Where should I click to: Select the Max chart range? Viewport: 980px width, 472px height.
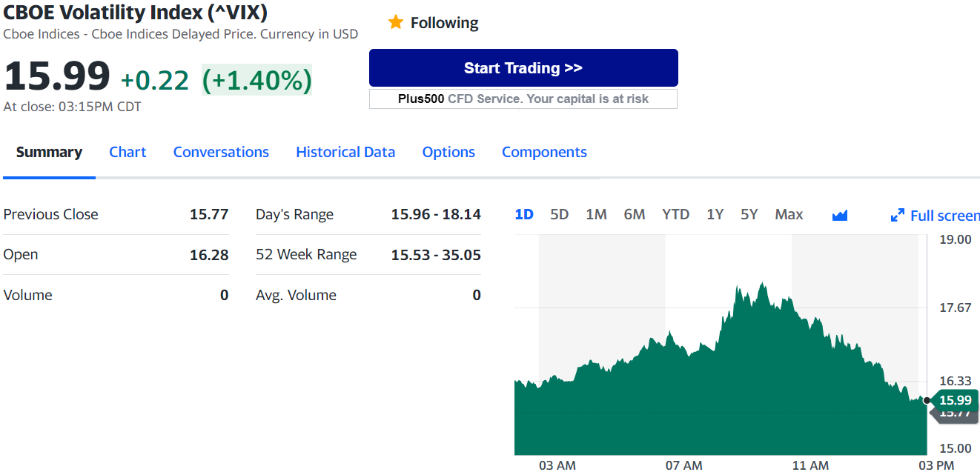(789, 214)
